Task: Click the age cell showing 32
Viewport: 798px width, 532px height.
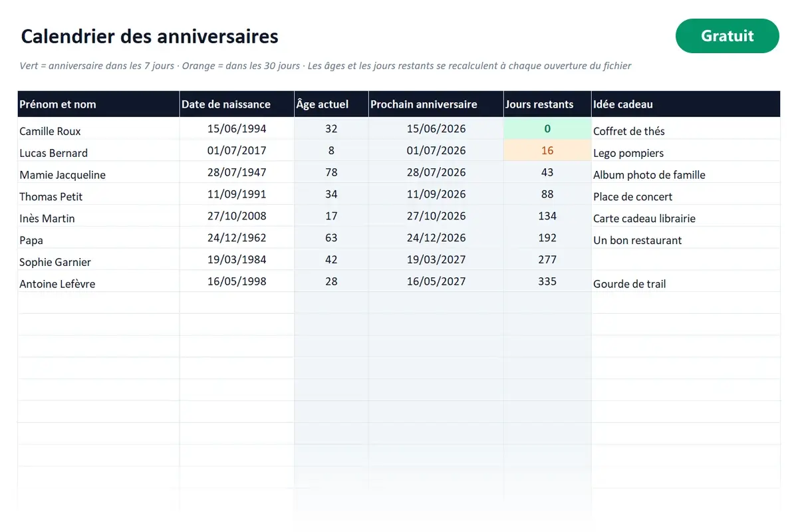Action: [x=331, y=129]
